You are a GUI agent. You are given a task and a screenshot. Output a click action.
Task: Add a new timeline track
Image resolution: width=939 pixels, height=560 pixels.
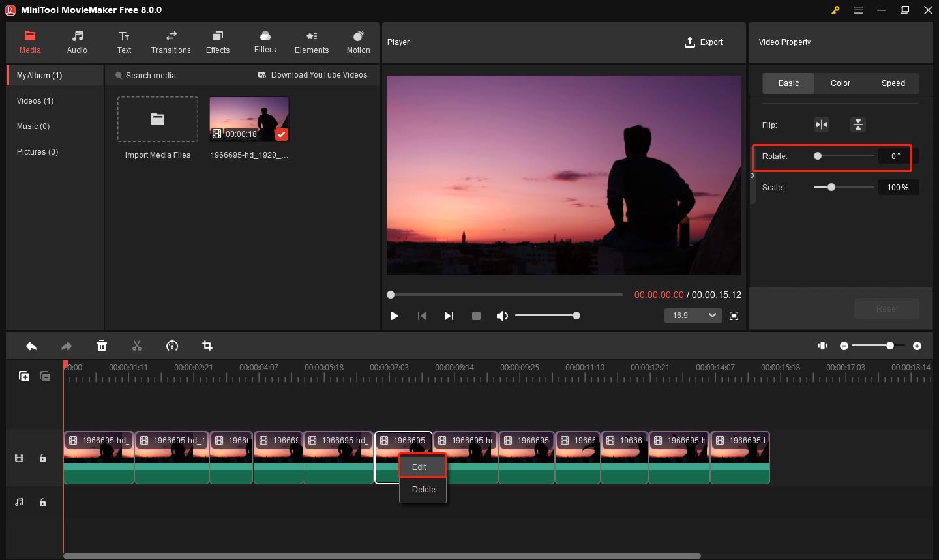[24, 376]
